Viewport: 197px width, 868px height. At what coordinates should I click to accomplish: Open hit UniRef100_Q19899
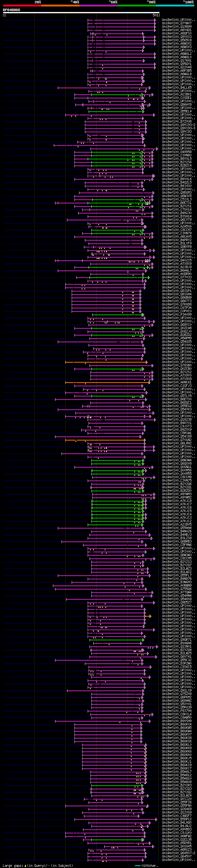(x=177, y=27)
